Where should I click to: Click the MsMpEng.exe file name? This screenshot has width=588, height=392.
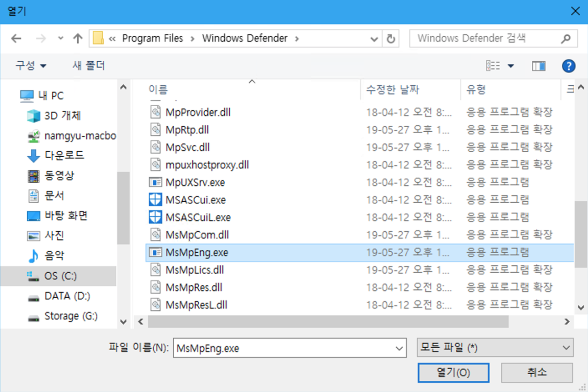pyautogui.click(x=197, y=253)
